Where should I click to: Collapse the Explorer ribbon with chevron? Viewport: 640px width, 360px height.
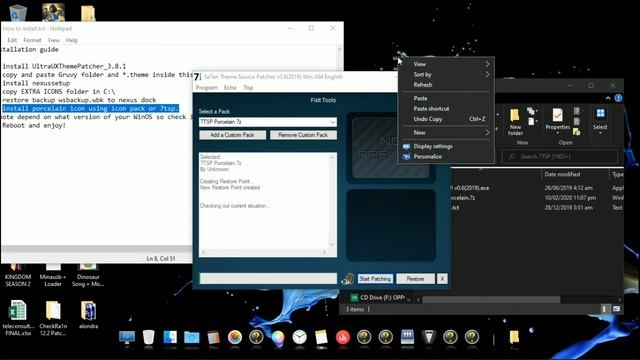tap(608, 98)
